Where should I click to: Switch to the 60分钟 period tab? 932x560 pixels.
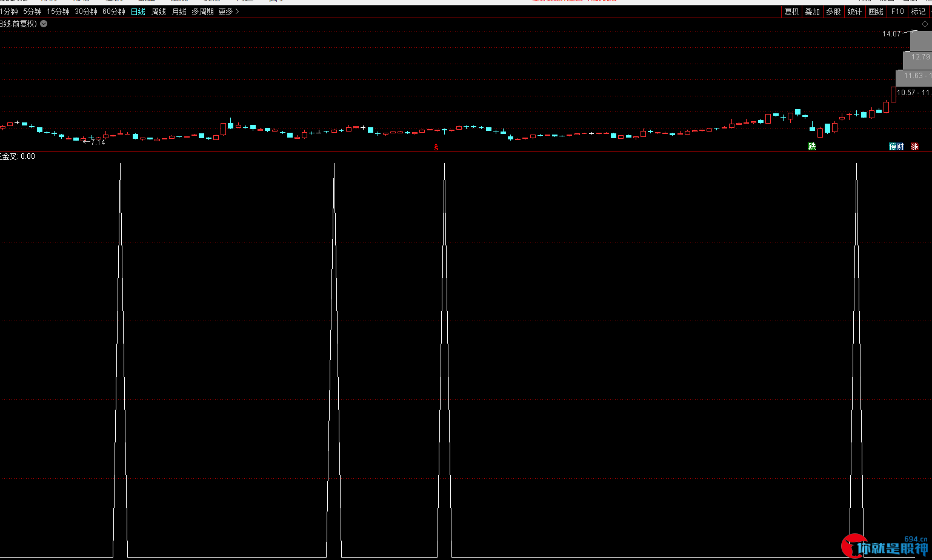pyautogui.click(x=114, y=12)
